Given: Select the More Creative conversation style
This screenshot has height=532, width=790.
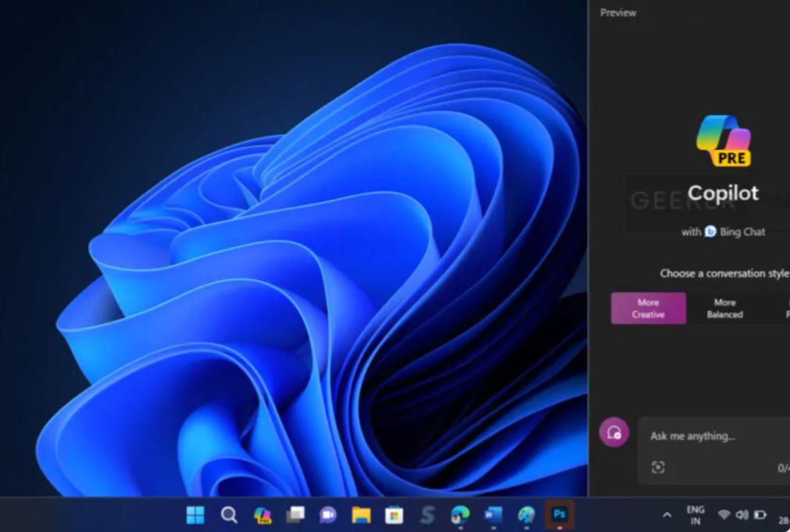Looking at the screenshot, I should (x=649, y=308).
